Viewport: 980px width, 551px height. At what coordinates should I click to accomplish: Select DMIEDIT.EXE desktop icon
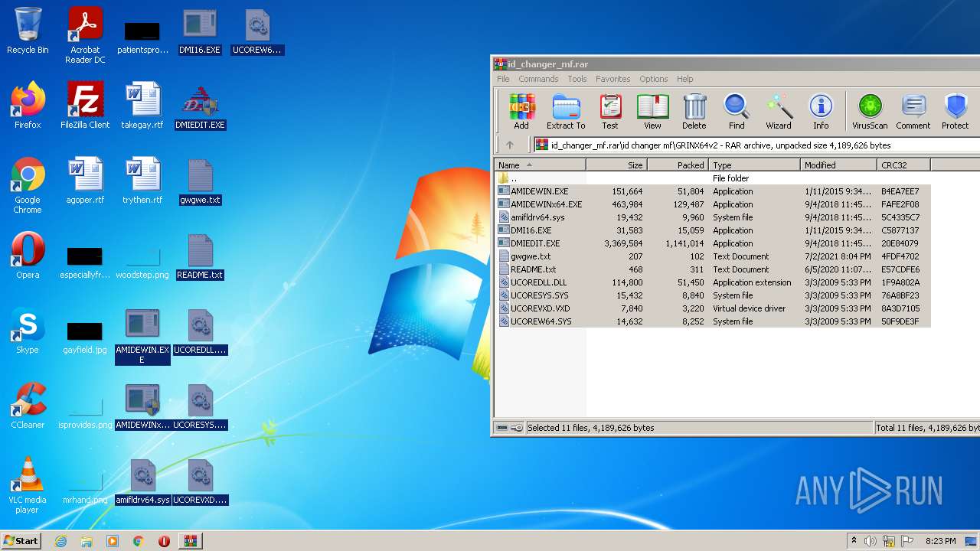(200, 106)
